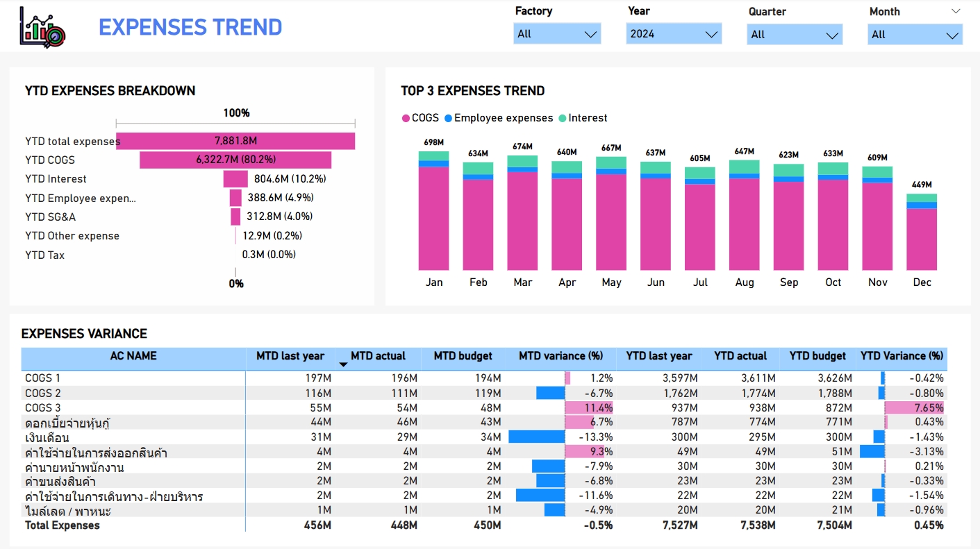Sort by the YTD budget column header
980x549 pixels.
pos(817,356)
